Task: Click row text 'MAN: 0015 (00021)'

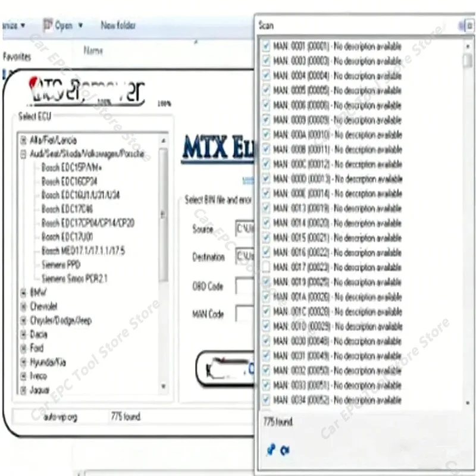Action: click(x=302, y=237)
